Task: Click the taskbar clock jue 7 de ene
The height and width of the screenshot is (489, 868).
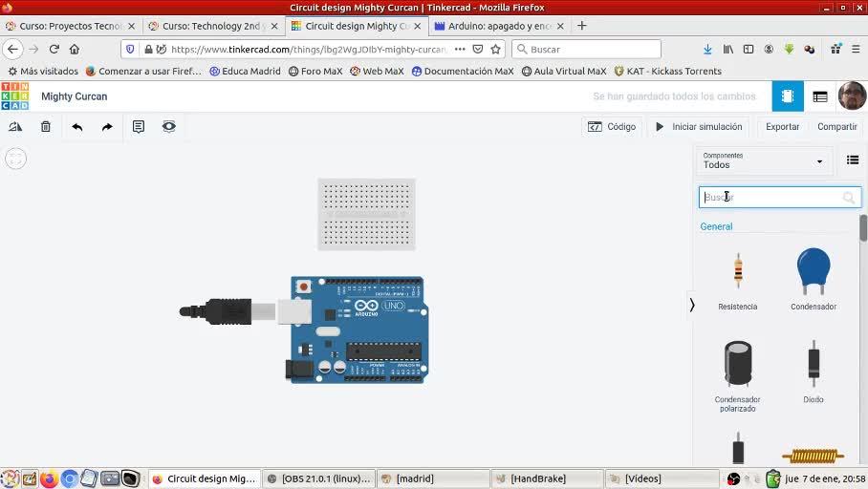Action: 825,478
